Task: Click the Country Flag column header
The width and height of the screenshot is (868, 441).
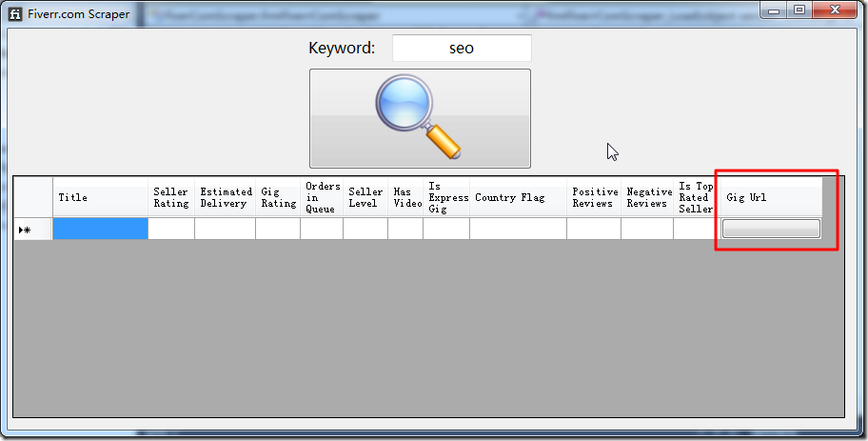Action: point(518,197)
